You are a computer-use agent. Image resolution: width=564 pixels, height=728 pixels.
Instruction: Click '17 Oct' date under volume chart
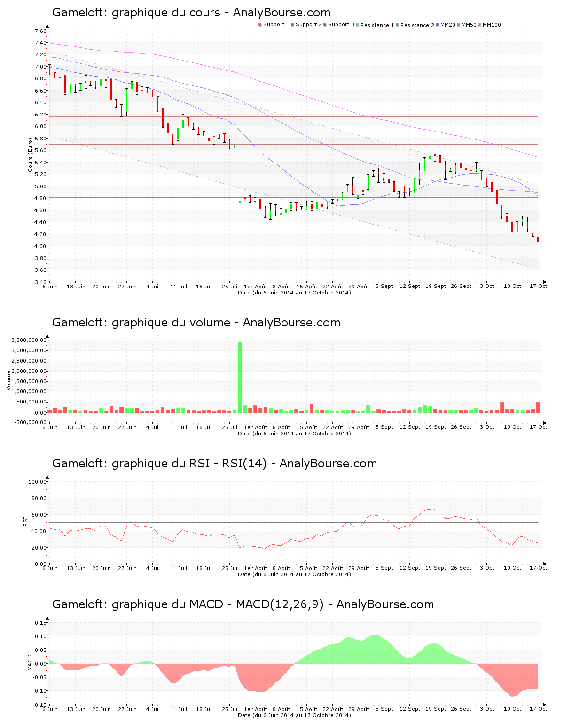tap(539, 427)
